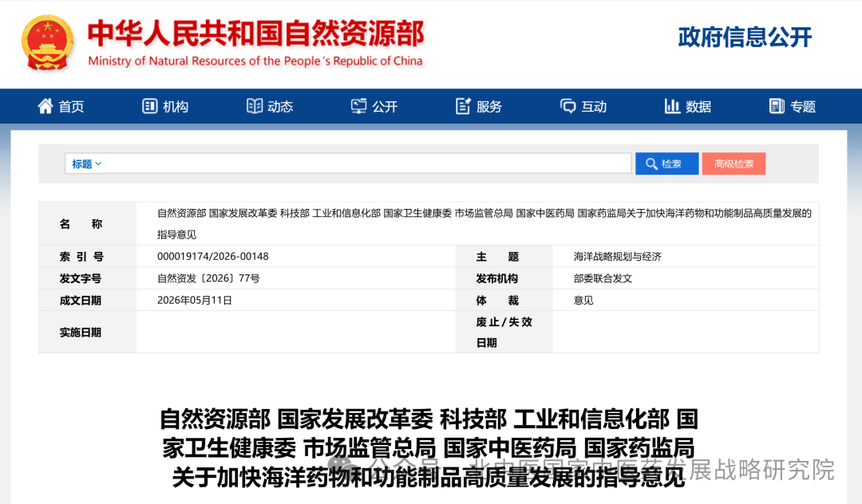The height and width of the screenshot is (504, 862).
Task: Click the open-book icon beside 动态
Action: point(254,106)
